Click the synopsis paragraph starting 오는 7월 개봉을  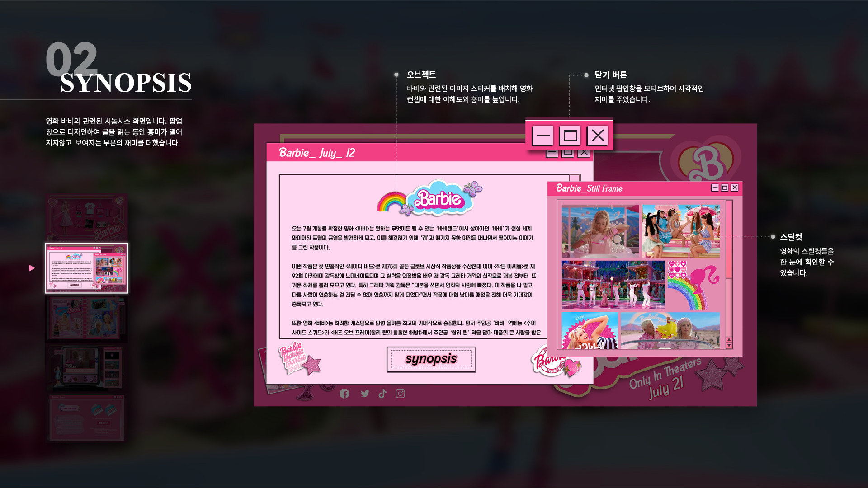412,238
